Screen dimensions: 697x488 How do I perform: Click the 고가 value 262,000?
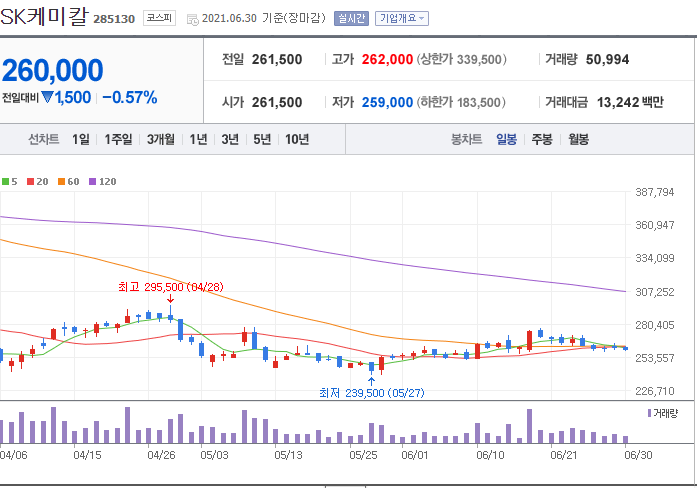coord(387,60)
